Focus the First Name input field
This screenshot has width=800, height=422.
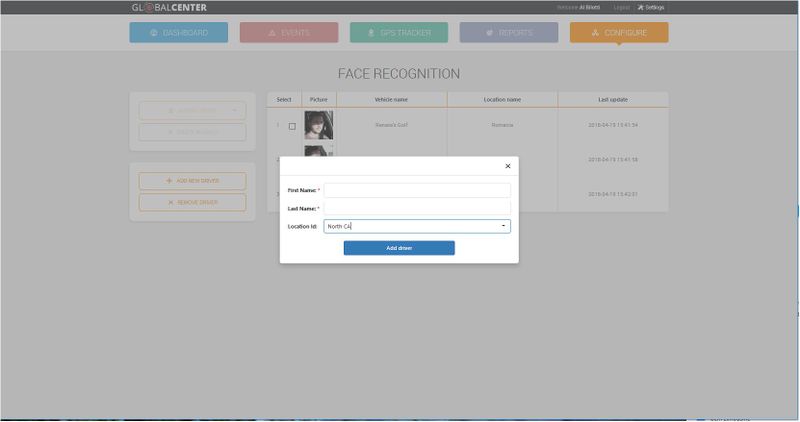click(x=417, y=190)
